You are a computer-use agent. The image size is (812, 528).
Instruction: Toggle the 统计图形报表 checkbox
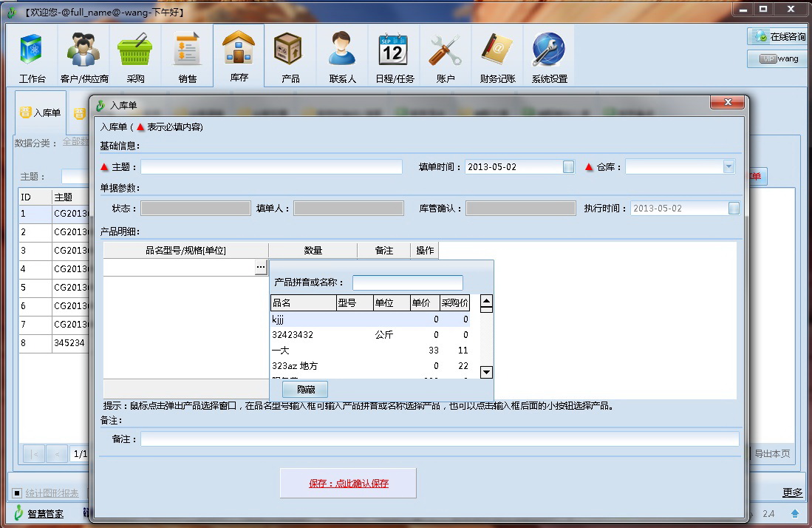coord(17,493)
